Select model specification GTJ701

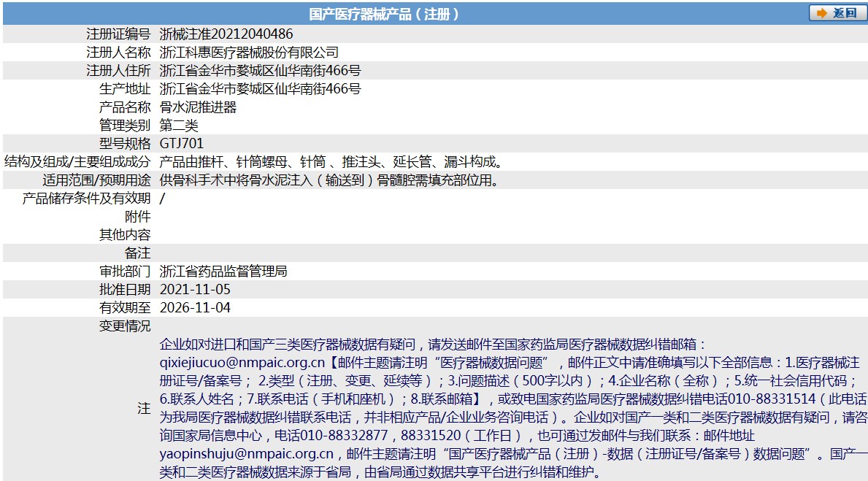(x=182, y=144)
